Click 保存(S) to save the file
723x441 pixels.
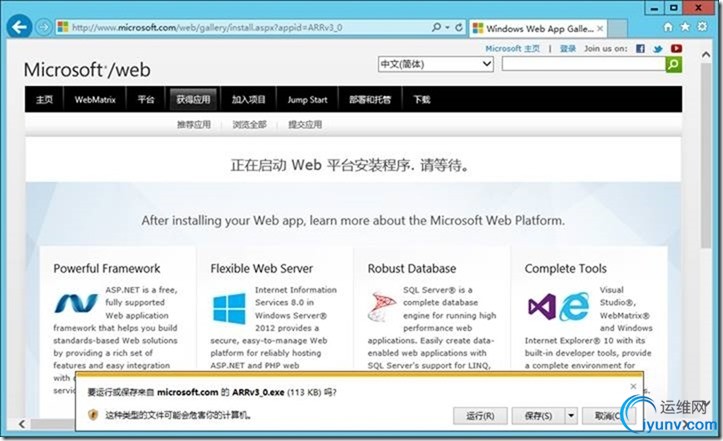[x=539, y=416]
